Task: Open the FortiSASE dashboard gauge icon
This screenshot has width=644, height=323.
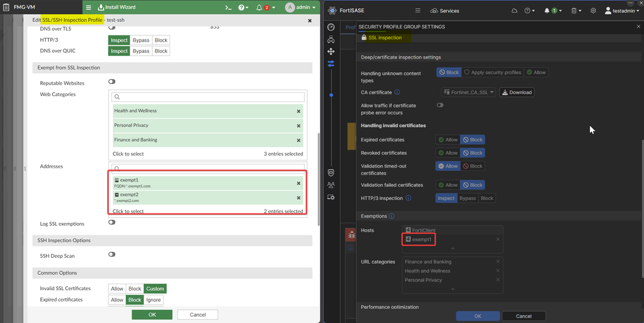Action: pyautogui.click(x=331, y=27)
